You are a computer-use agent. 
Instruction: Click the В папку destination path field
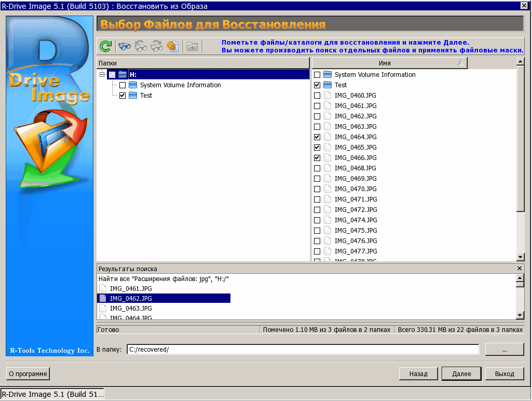[x=303, y=350]
